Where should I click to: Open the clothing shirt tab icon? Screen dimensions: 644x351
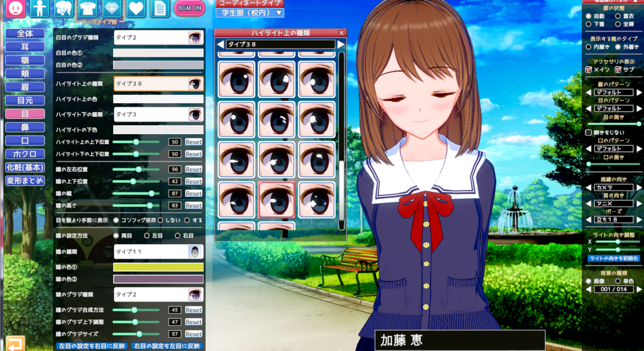87,8
